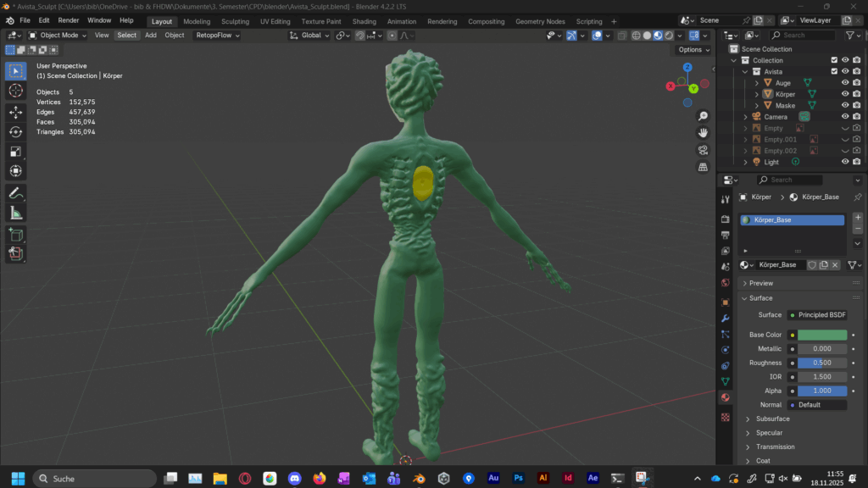This screenshot has height=488, width=868.
Task: Pick the Measure tool
Action: coord(15,213)
